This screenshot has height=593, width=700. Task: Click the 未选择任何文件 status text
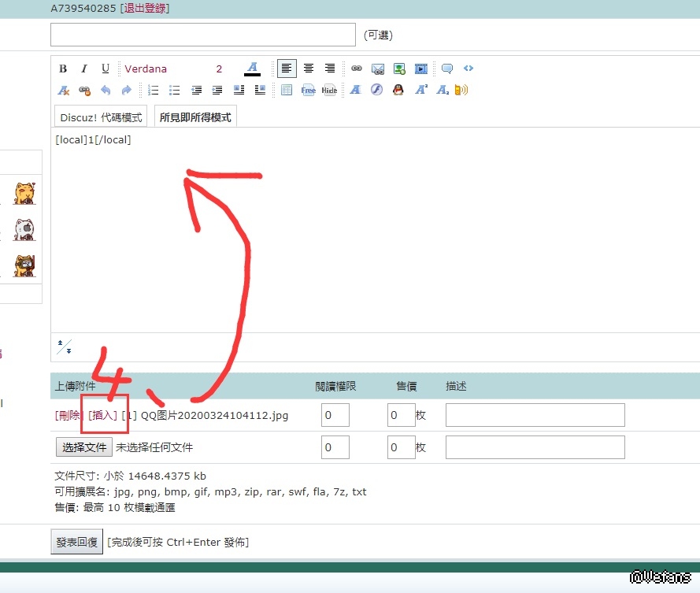point(154,447)
